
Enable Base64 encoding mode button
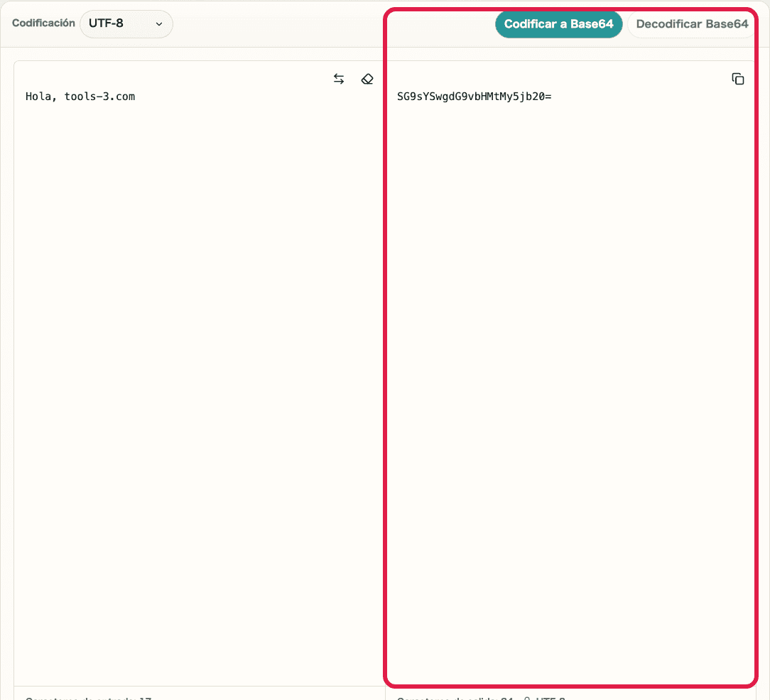559,23
